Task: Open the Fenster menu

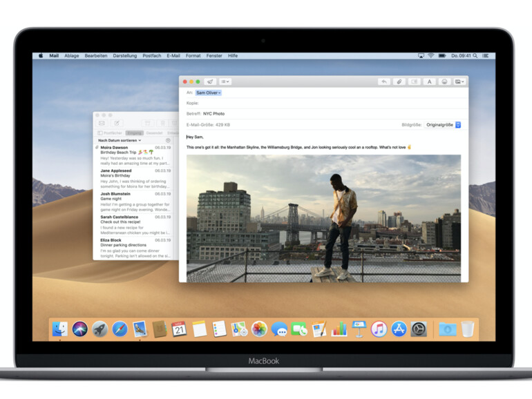Action: [214, 56]
